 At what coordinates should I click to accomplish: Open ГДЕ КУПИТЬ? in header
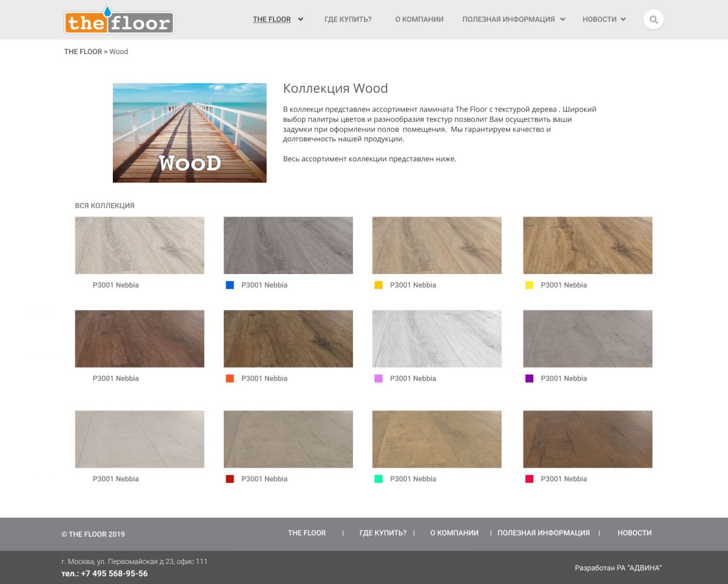[x=348, y=19]
